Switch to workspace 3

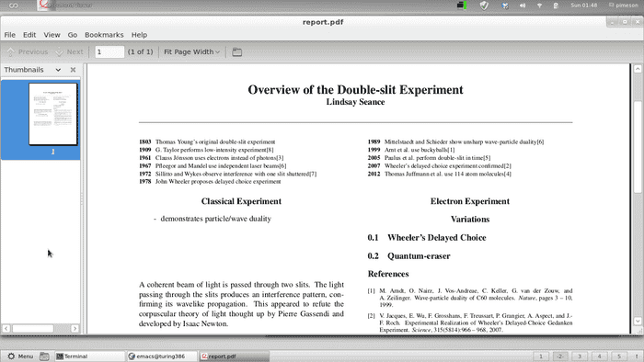[x=580, y=356]
